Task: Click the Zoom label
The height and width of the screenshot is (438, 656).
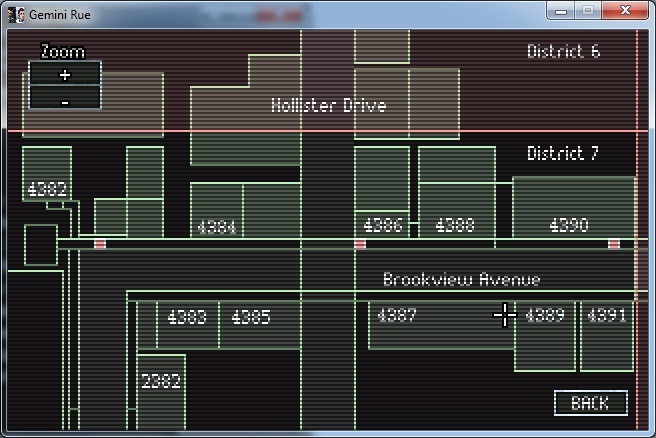Action: [63, 52]
